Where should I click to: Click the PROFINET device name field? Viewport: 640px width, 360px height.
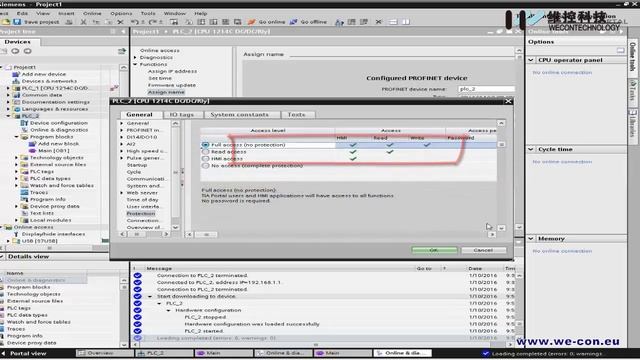click(486, 89)
